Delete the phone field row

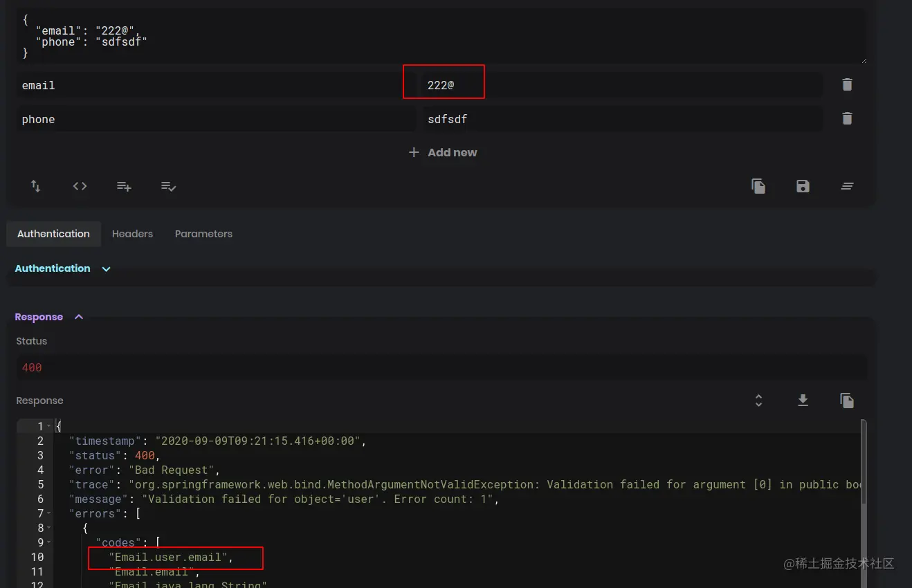pyautogui.click(x=847, y=118)
